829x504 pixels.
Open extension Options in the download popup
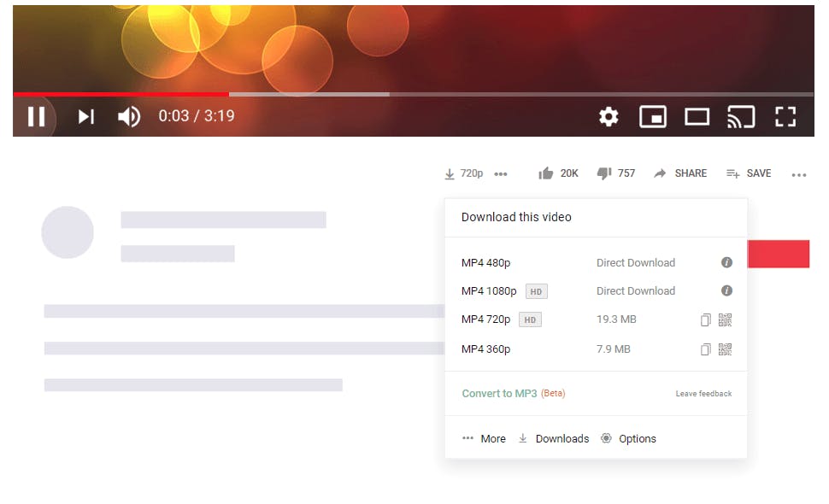point(629,438)
